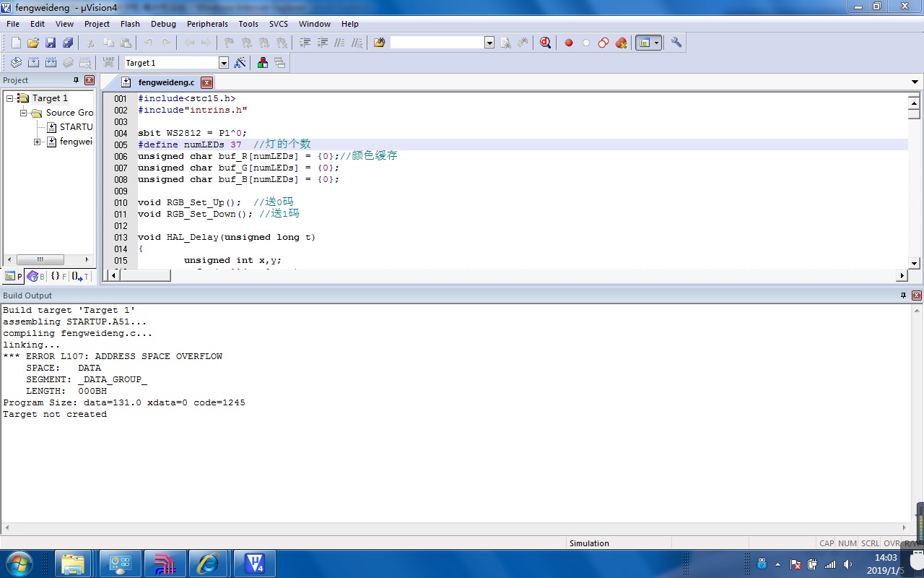Open the File menu

(x=13, y=24)
